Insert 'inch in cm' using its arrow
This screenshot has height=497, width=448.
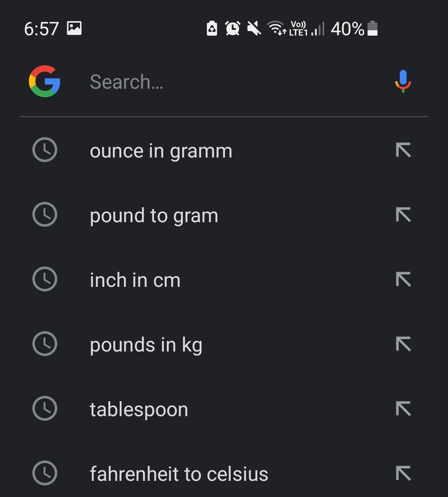pos(403,279)
